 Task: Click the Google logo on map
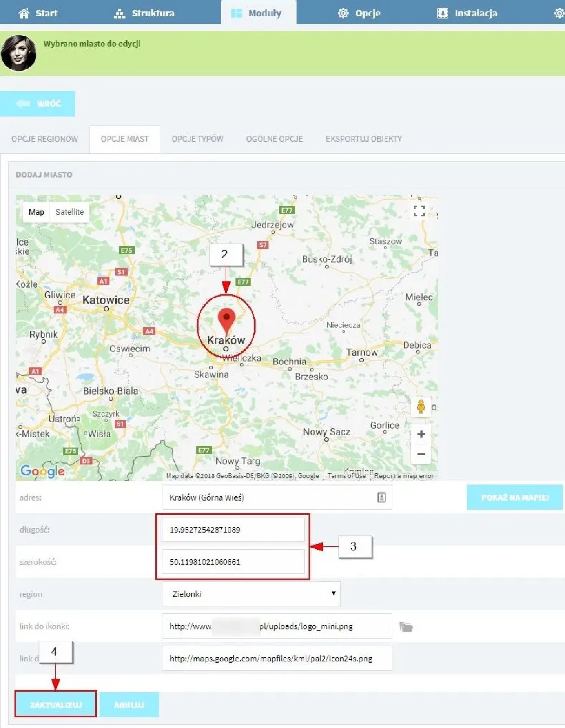pyautogui.click(x=42, y=471)
